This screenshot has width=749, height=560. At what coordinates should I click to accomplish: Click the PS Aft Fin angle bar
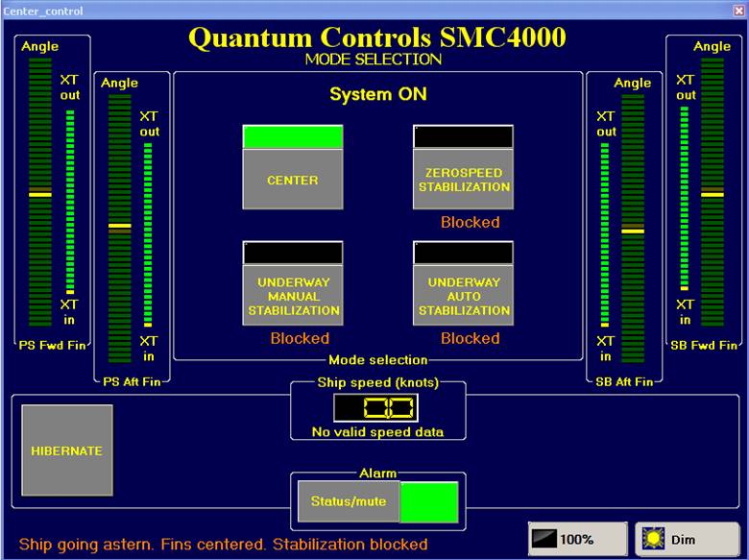[119, 229]
